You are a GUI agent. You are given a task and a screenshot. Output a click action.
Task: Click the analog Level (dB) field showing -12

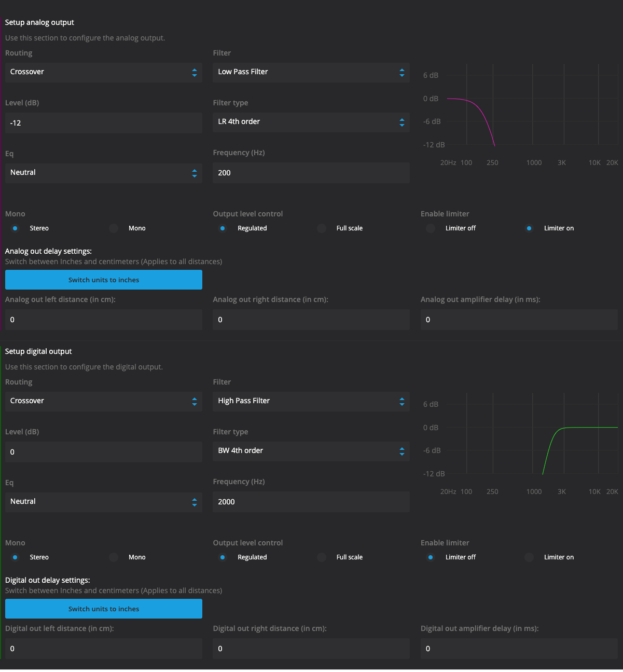point(103,123)
